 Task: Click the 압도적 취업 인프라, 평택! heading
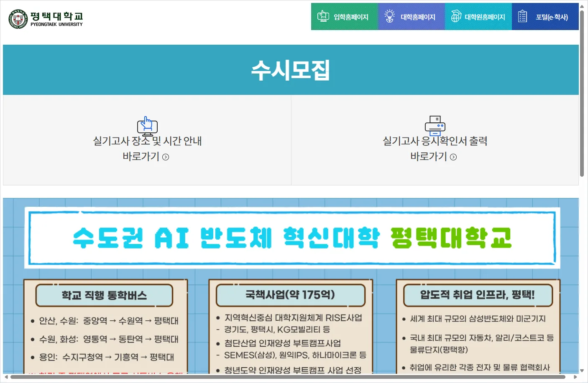click(478, 295)
